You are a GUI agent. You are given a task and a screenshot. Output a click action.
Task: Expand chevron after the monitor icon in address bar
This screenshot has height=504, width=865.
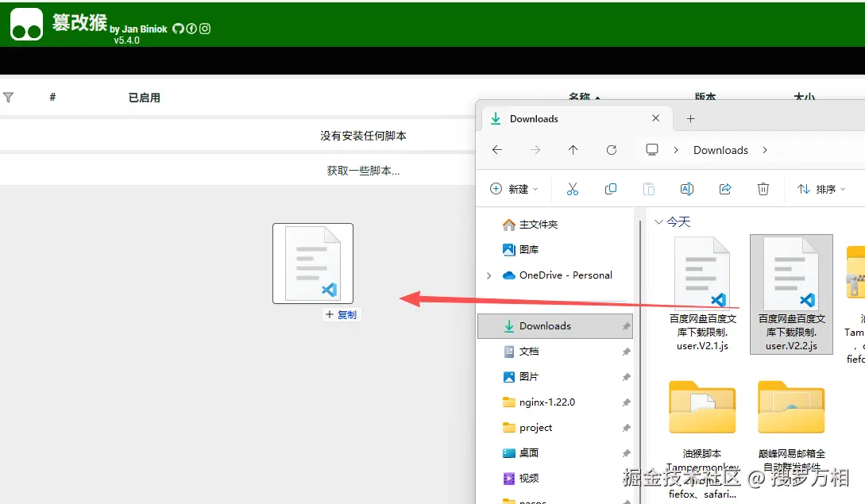(x=676, y=150)
